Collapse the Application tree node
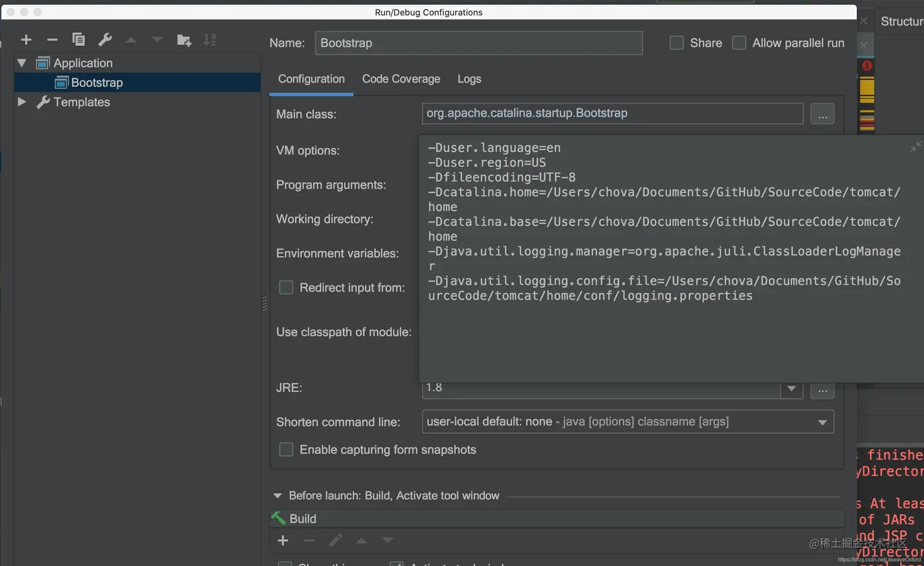The height and width of the screenshot is (566, 924). point(22,63)
